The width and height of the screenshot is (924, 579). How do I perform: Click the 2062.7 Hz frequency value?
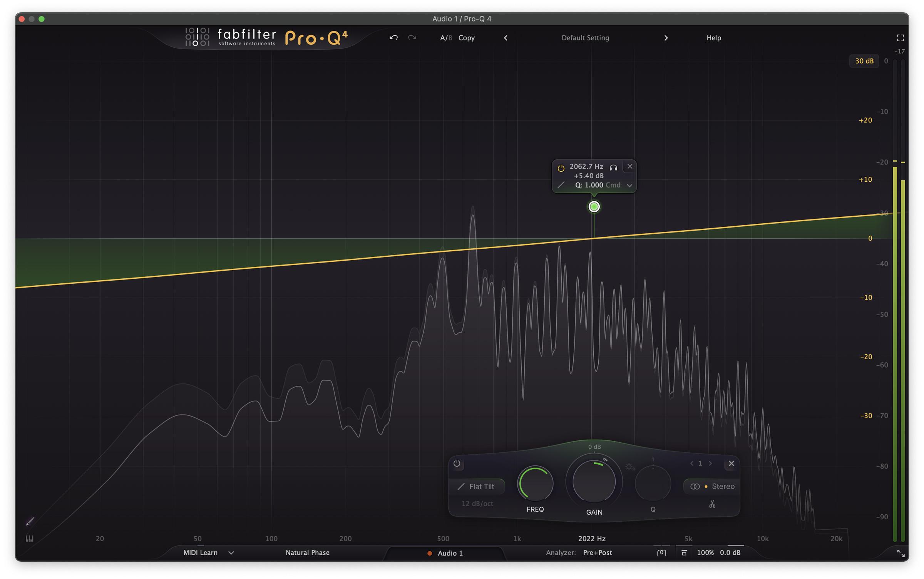(586, 166)
